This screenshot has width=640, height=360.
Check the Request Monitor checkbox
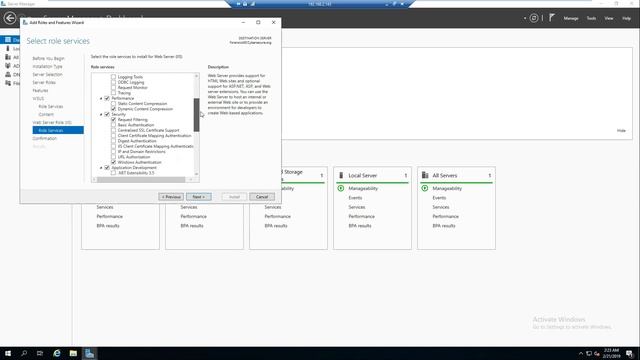[113, 87]
